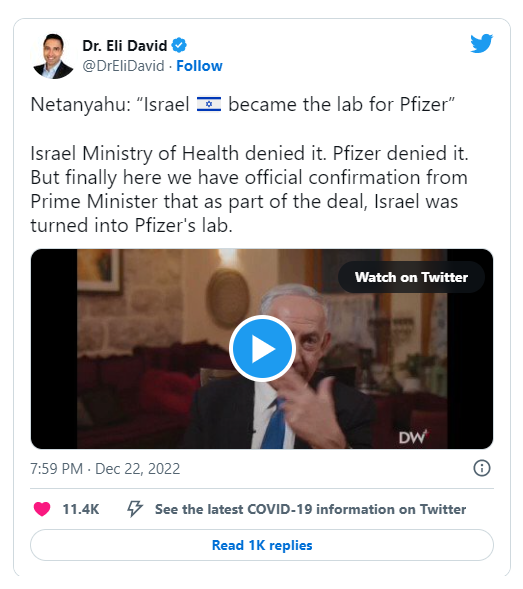The width and height of the screenshot is (523, 589).
Task: Open the tweet info circle icon
Action: click(x=482, y=468)
